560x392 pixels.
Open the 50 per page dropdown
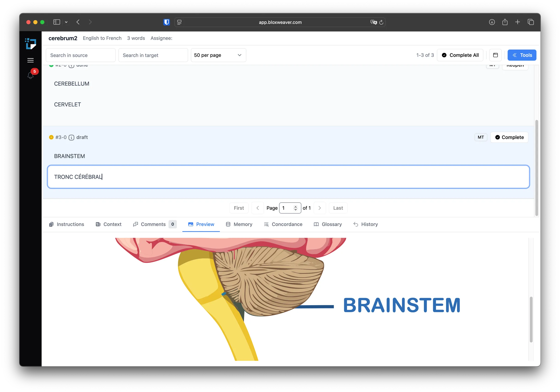[218, 55]
